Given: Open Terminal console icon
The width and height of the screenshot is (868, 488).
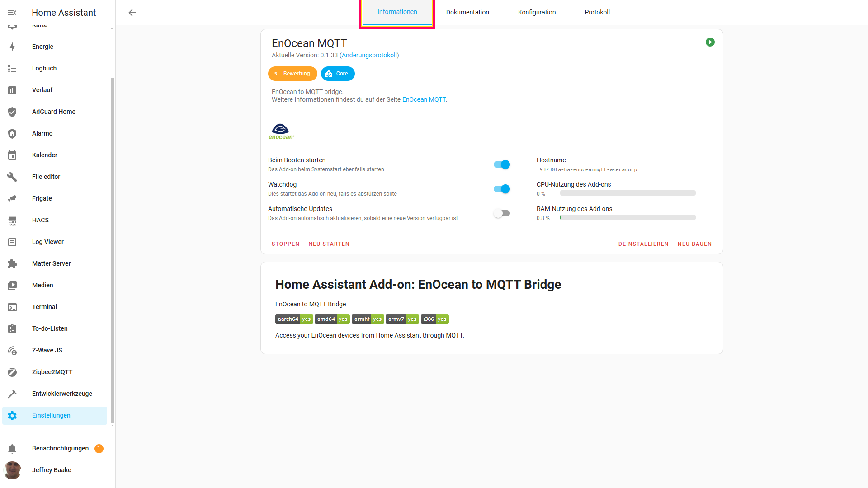Looking at the screenshot, I should [x=12, y=307].
